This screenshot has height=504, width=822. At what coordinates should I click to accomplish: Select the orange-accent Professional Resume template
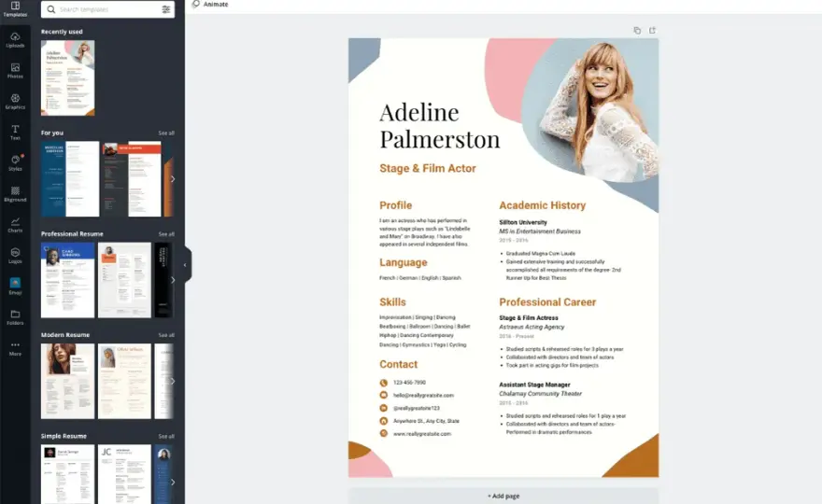point(124,280)
